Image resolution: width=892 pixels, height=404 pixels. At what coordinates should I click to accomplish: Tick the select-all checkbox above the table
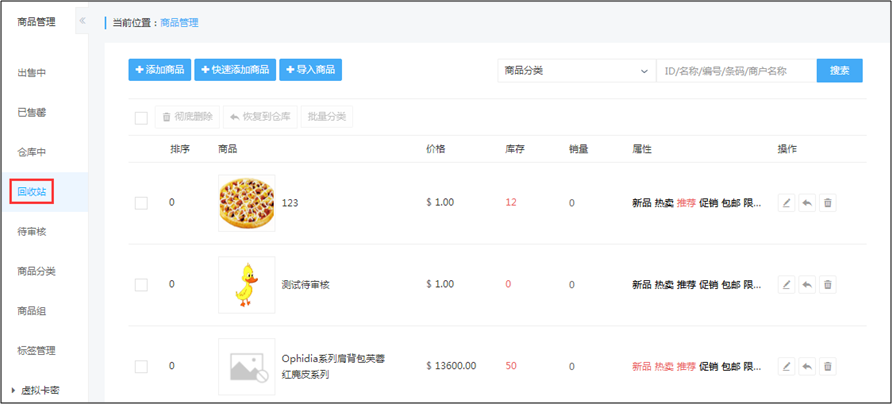pos(141,118)
